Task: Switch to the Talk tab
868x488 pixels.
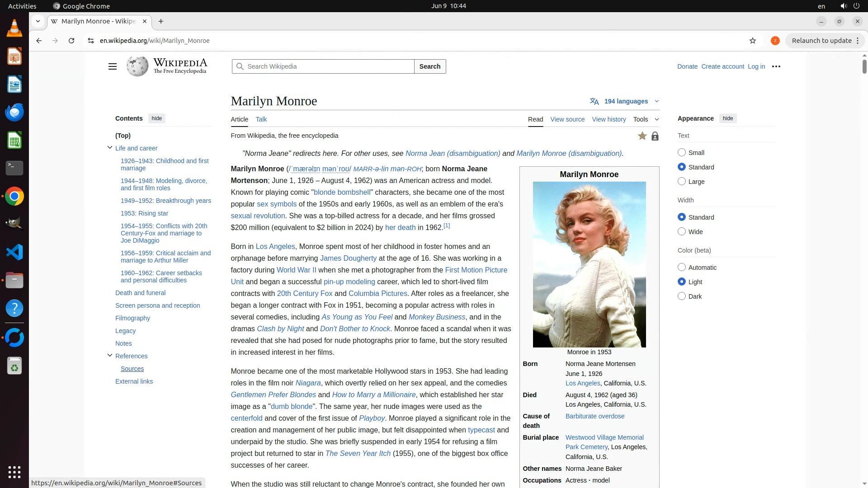Action: pyautogui.click(x=261, y=119)
